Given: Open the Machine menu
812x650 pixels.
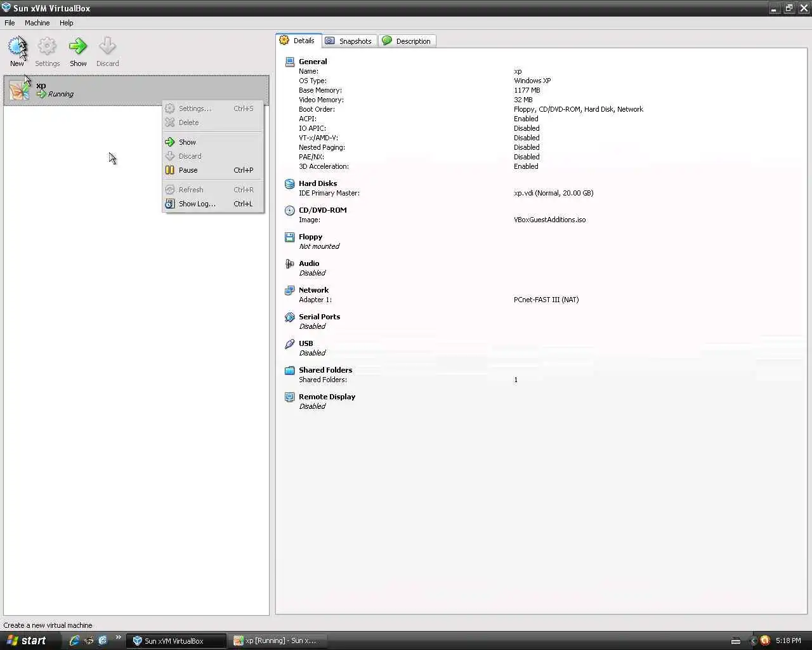Looking at the screenshot, I should pos(37,23).
